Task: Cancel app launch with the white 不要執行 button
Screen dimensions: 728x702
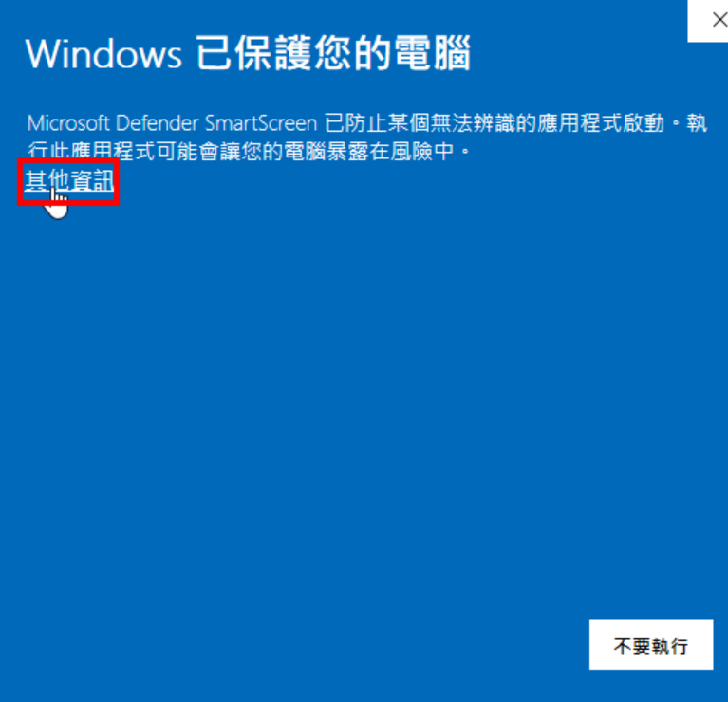Action: tap(651, 644)
